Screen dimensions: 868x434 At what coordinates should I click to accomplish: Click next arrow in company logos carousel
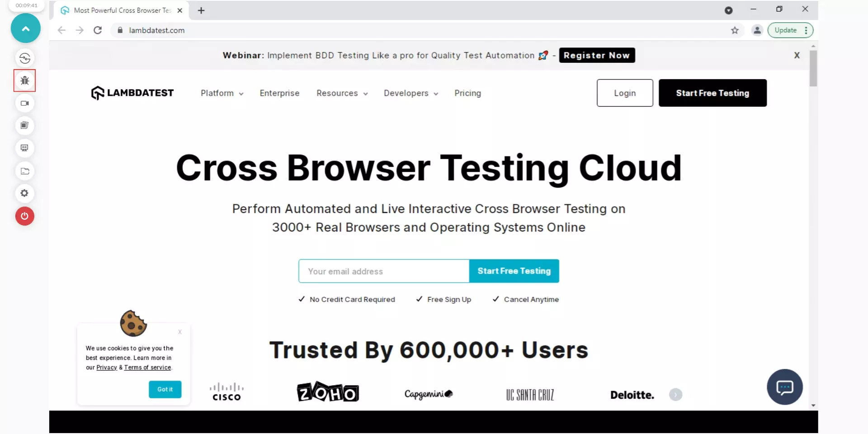[675, 395]
